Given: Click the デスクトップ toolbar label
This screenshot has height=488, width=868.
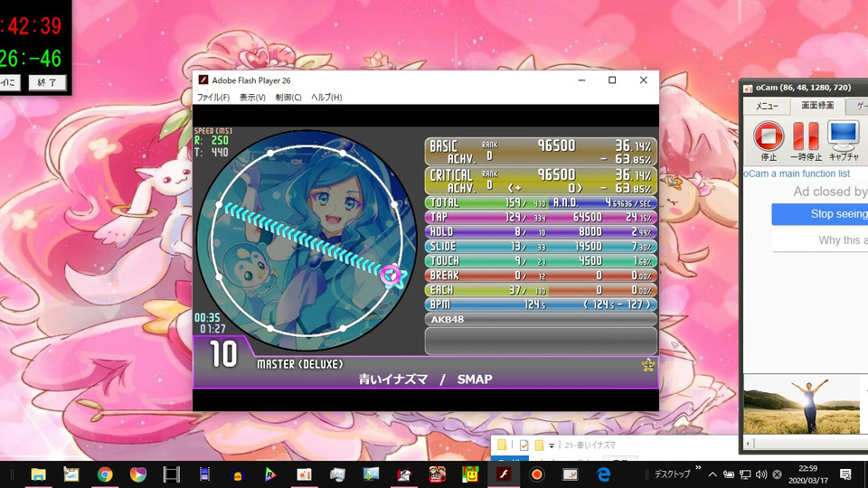Looking at the screenshot, I should pos(672,474).
